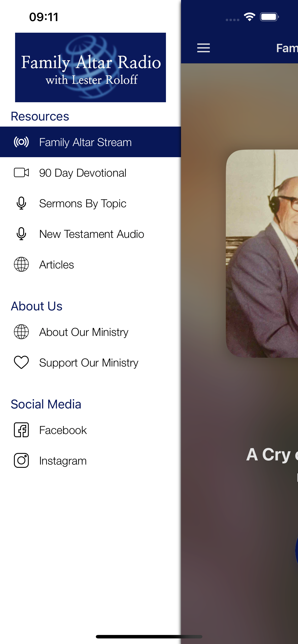Image resolution: width=298 pixels, height=644 pixels.
Task: Go to Articles
Action: pos(90,264)
